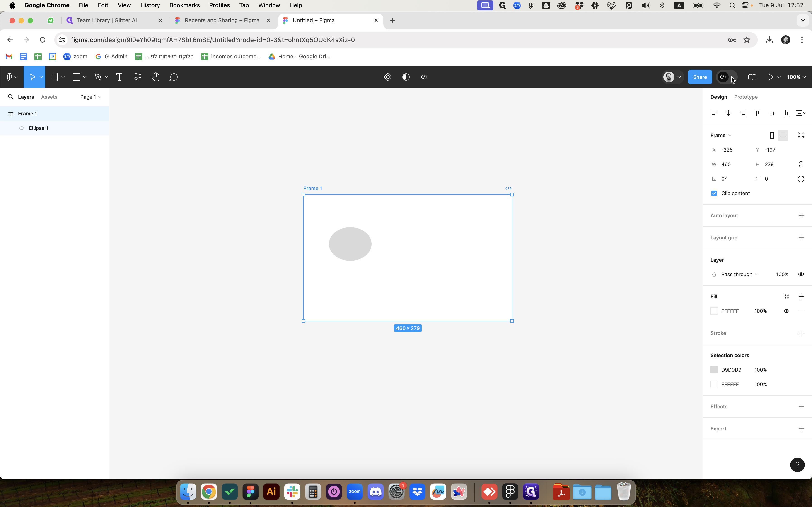Select the Ellipse 1 layer
The height and width of the screenshot is (507, 812).
point(38,128)
